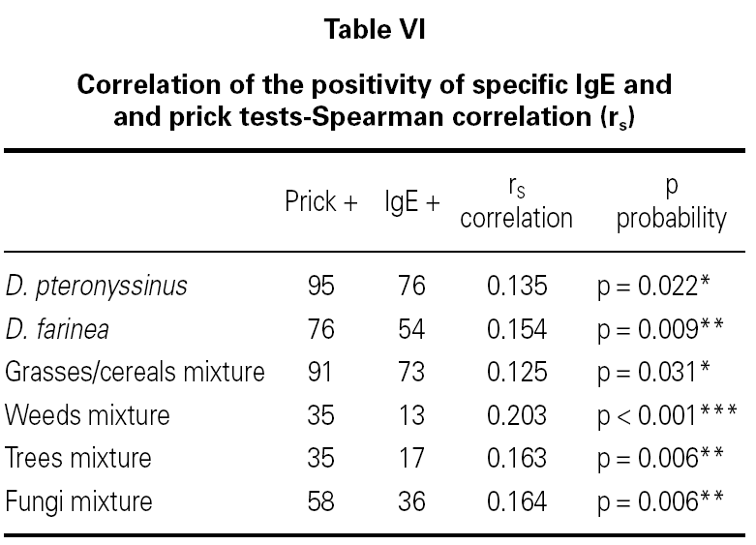
Task: Click the Prick + value 95
Action: tap(319, 286)
